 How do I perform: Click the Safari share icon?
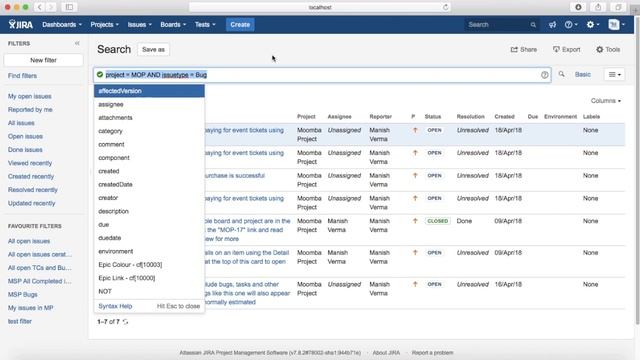click(x=598, y=7)
